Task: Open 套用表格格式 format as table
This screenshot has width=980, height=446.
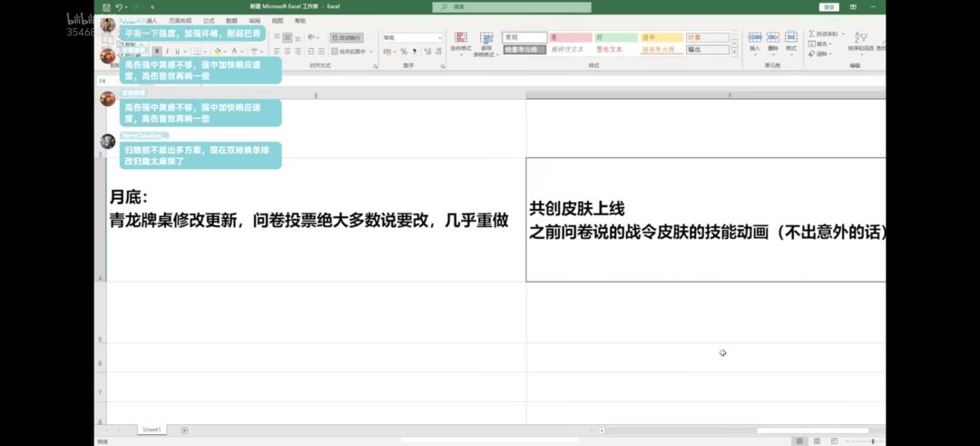Action: coord(486,45)
